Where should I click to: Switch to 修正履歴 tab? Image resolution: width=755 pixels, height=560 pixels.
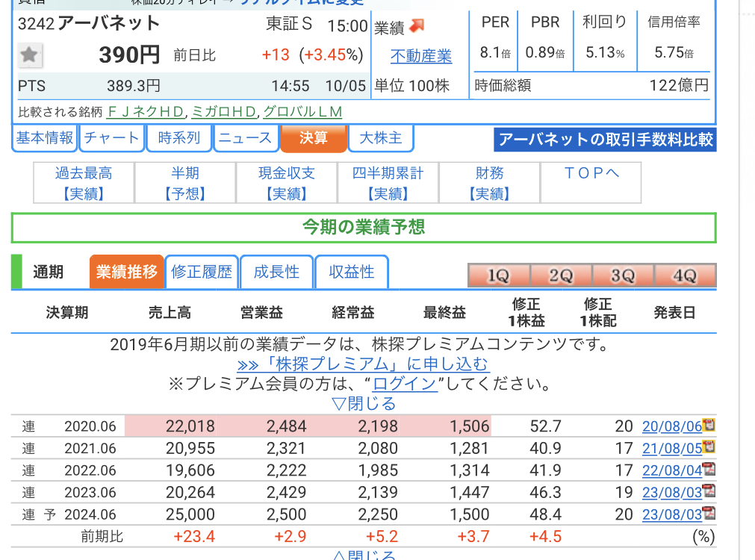click(202, 272)
